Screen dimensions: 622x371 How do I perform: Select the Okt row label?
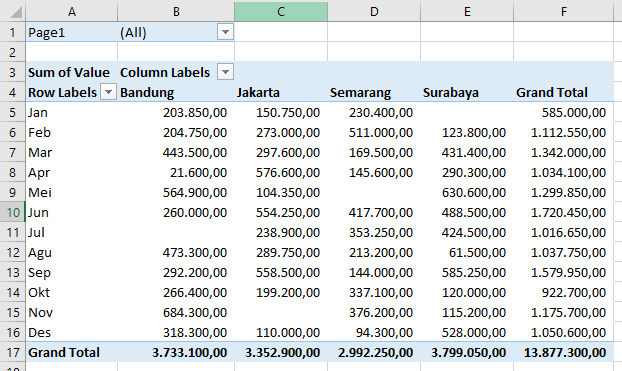click(x=39, y=292)
